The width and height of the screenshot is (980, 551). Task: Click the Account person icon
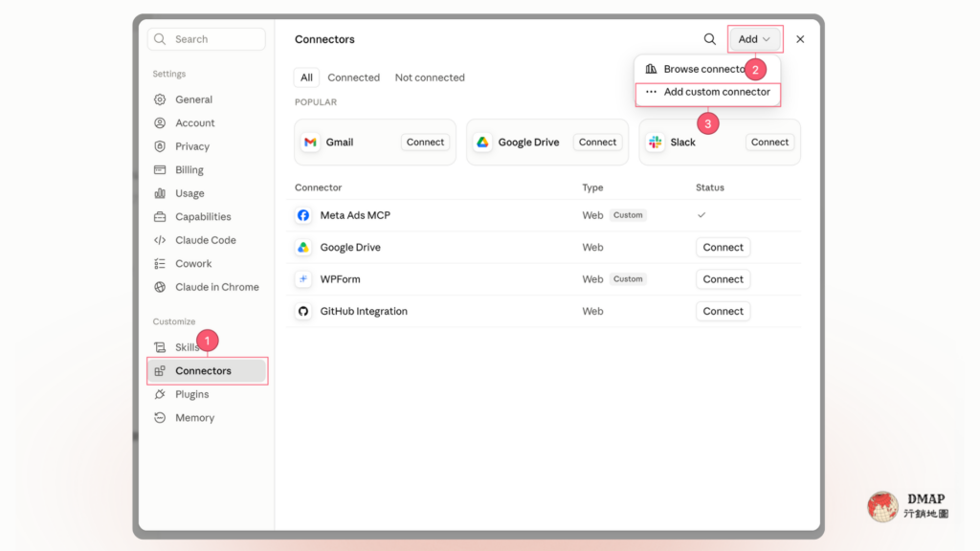point(160,123)
